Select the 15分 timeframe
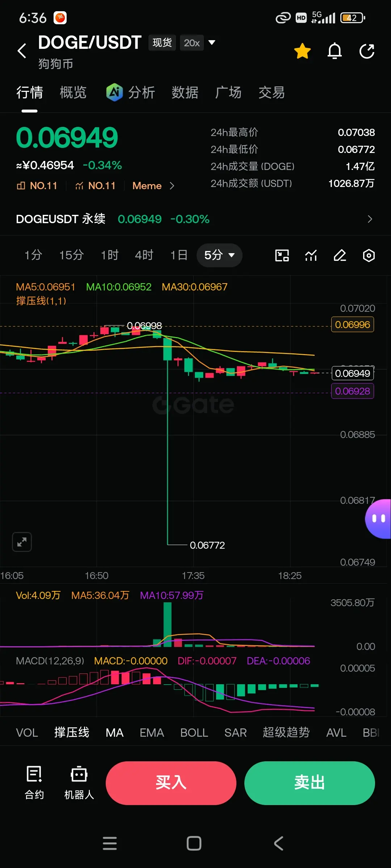The height and width of the screenshot is (868, 391). pyautogui.click(x=72, y=255)
